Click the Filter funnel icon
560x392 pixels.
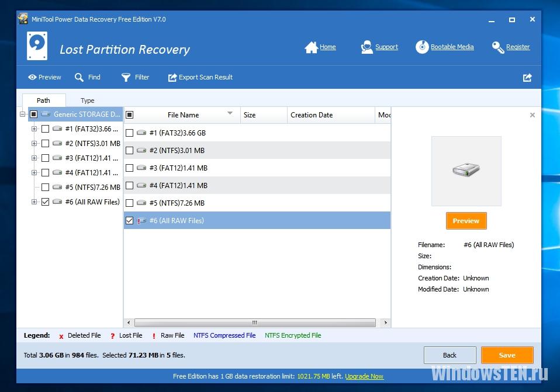(x=126, y=77)
